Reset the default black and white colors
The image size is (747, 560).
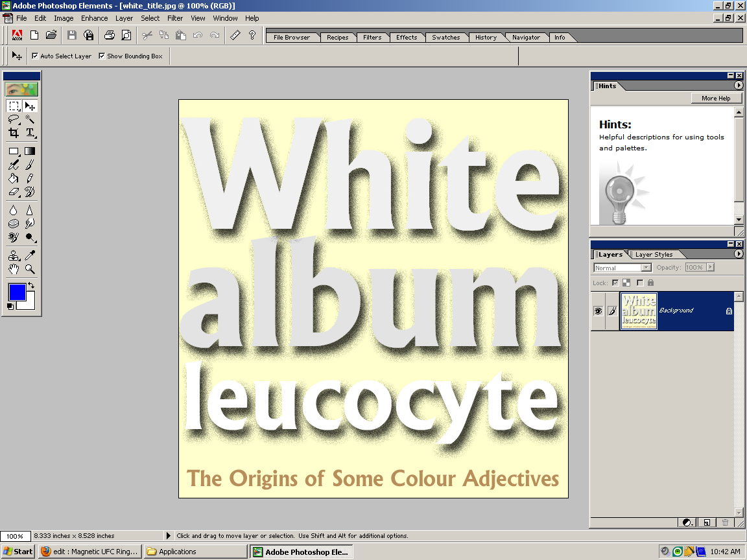[10, 306]
